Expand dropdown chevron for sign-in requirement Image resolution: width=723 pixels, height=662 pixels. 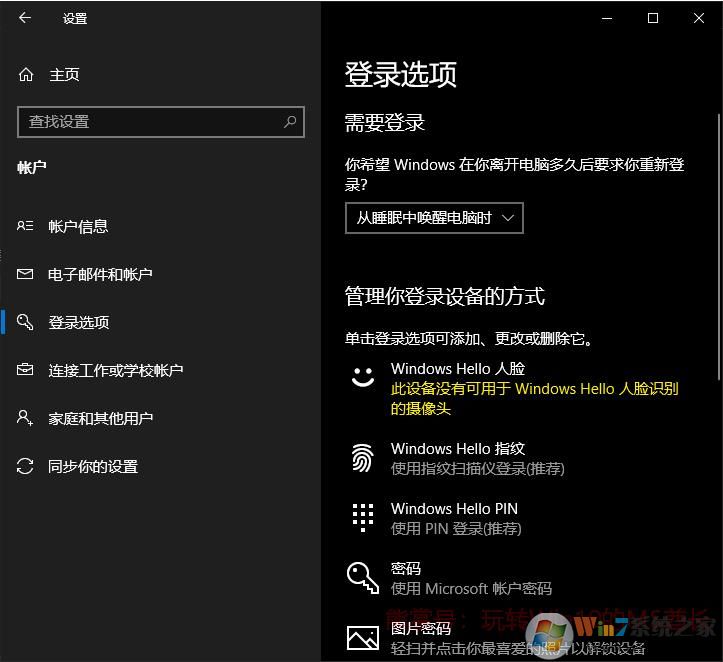(x=508, y=218)
